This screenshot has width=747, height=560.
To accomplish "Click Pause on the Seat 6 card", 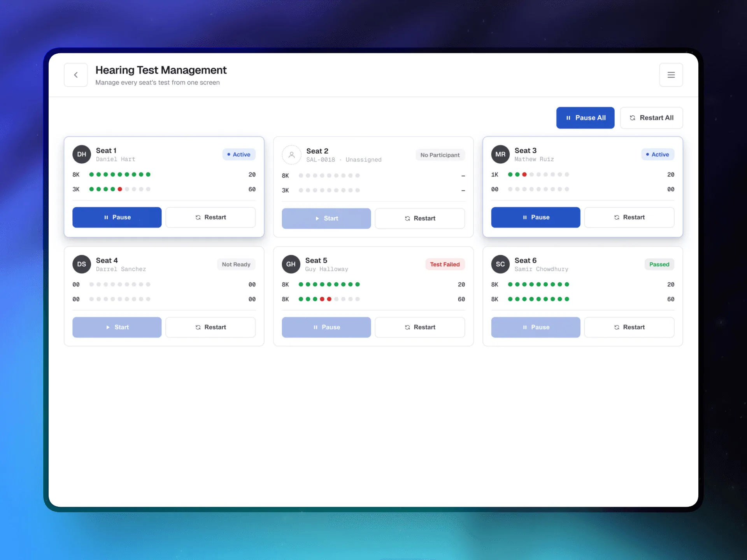I will click(536, 327).
